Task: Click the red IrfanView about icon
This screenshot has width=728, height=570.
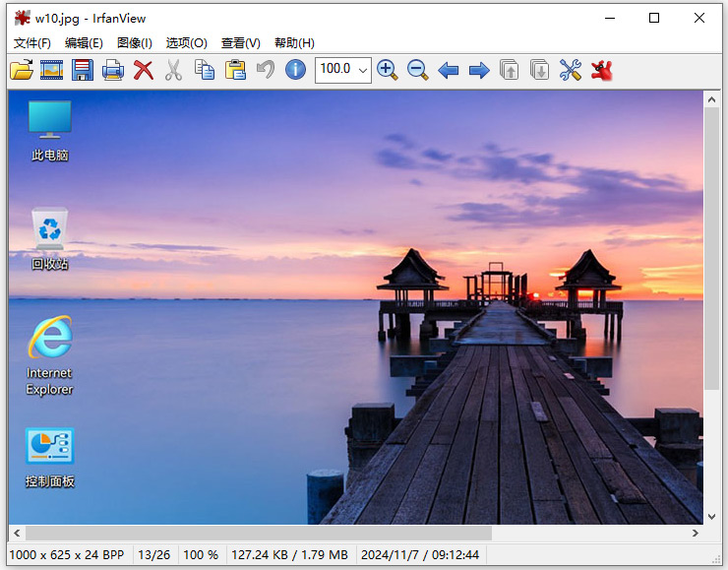Action: click(x=601, y=70)
